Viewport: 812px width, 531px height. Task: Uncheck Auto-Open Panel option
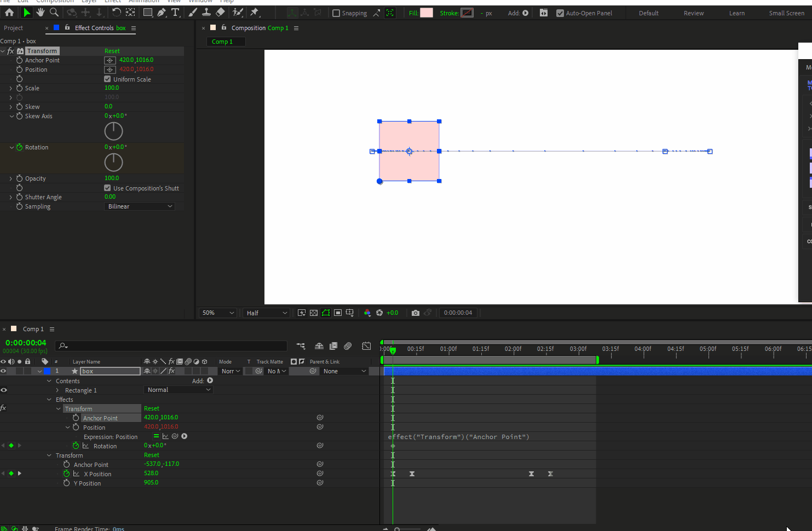560,13
